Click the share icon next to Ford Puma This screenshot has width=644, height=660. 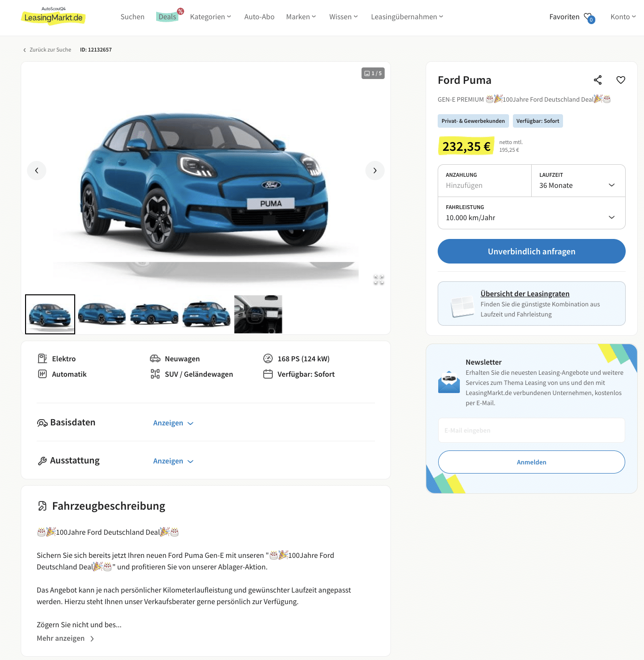coord(598,80)
